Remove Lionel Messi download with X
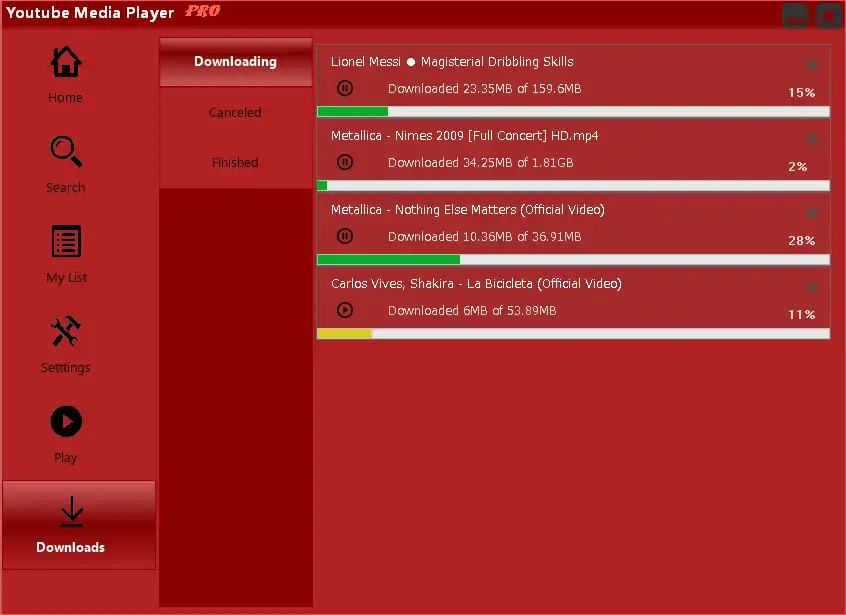 811,65
